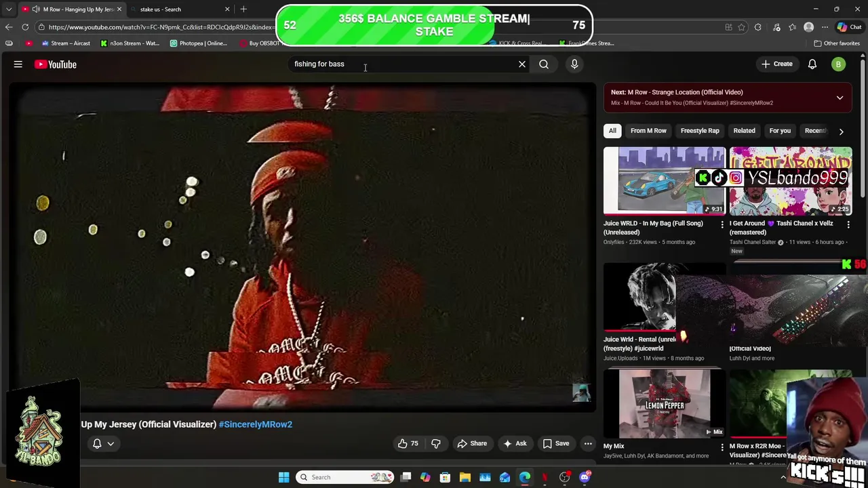
Task: Open Edge settings and more menu
Action: click(825, 27)
